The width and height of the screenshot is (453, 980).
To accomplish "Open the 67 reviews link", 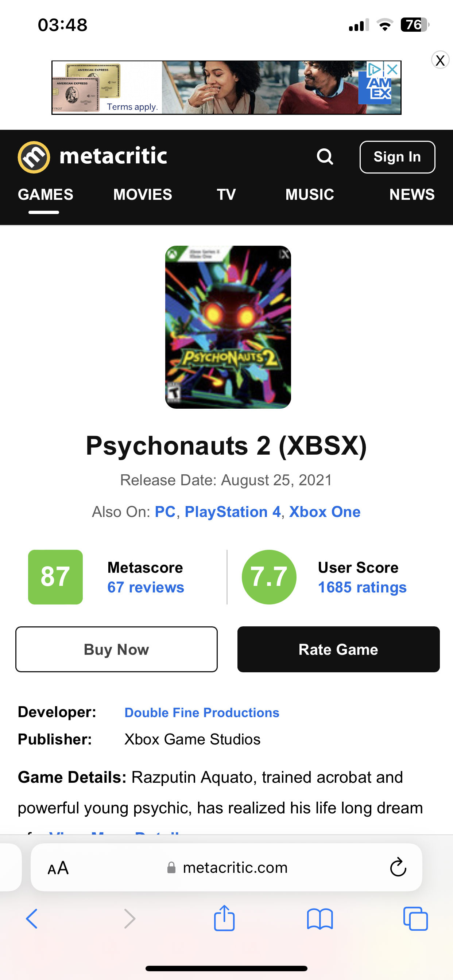I will tap(146, 587).
